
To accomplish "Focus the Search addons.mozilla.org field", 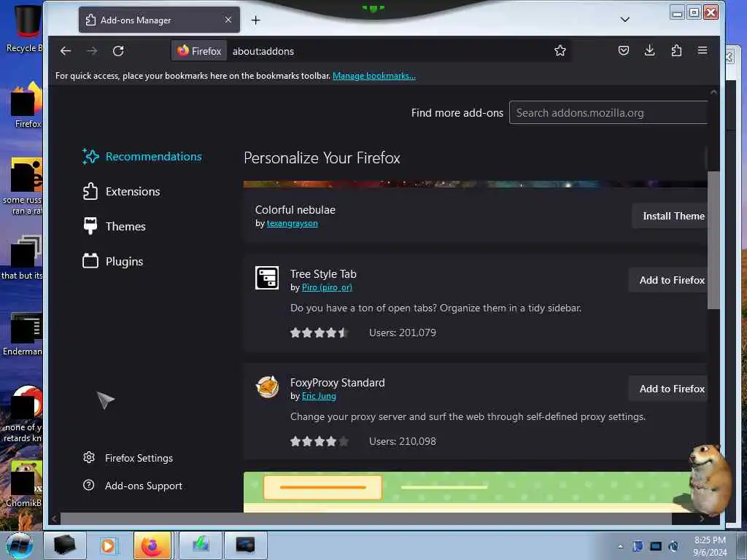I will pos(608,113).
